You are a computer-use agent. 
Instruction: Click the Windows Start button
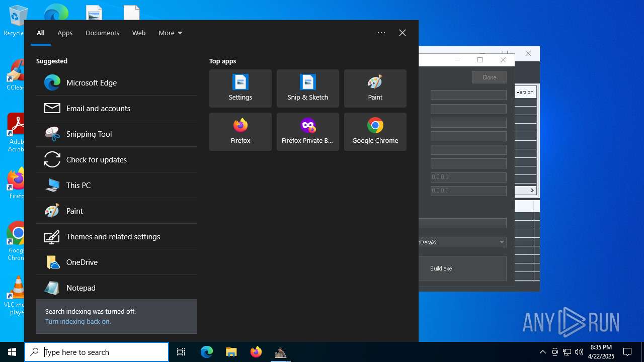[x=12, y=352]
